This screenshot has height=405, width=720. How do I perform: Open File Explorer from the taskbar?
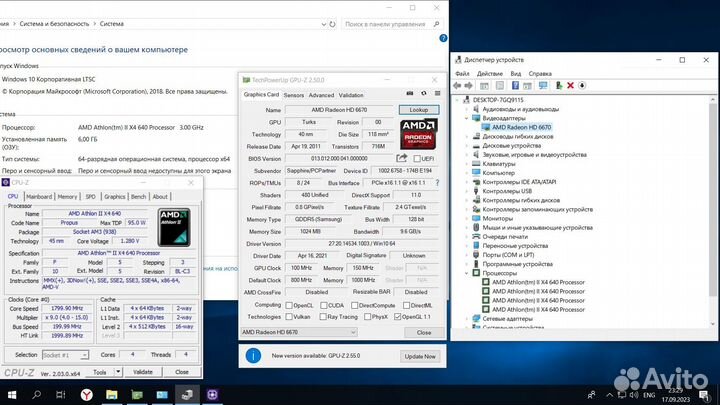click(112, 395)
